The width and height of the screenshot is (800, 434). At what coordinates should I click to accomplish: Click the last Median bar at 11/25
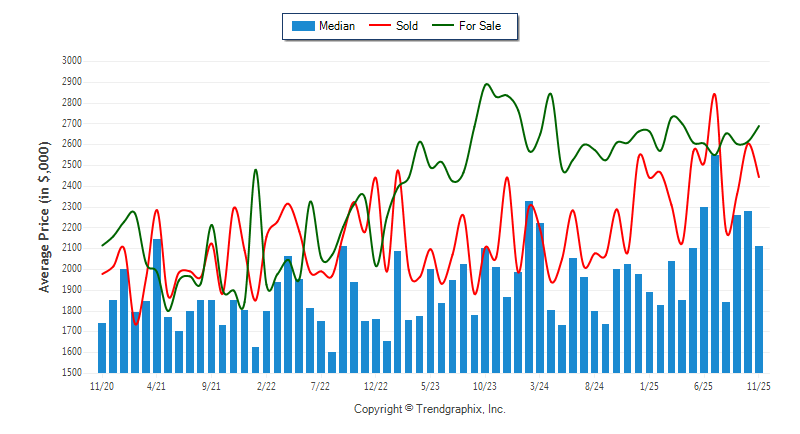click(x=759, y=308)
